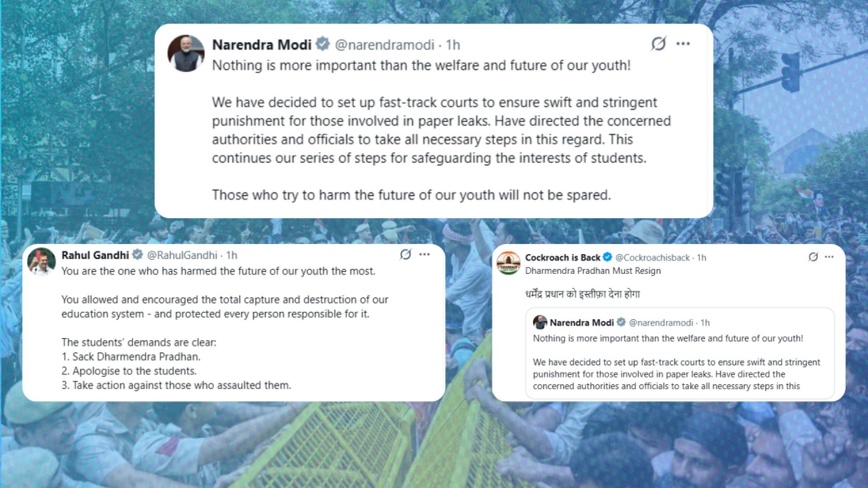Open more options on Cockroach is Back tweet
The height and width of the screenshot is (488, 868).
[829, 257]
